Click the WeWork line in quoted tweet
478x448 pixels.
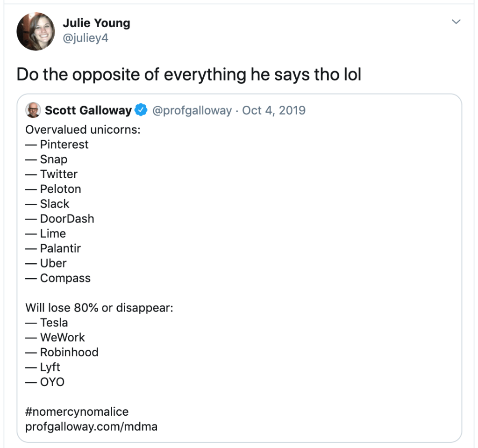point(62,338)
